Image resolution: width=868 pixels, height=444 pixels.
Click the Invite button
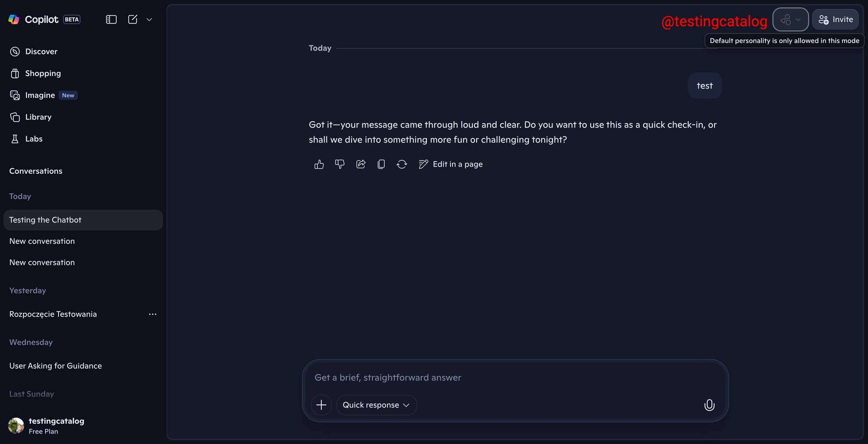pyautogui.click(x=835, y=20)
